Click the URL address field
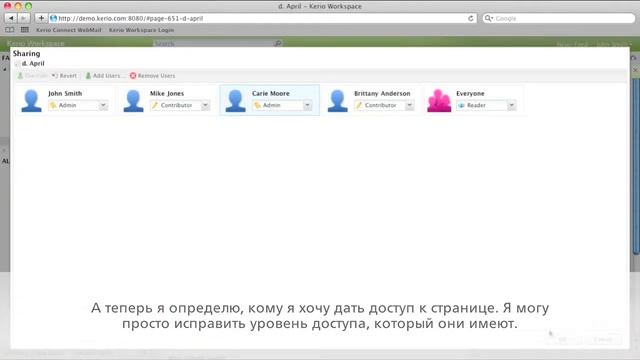640x360 pixels. (x=263, y=18)
